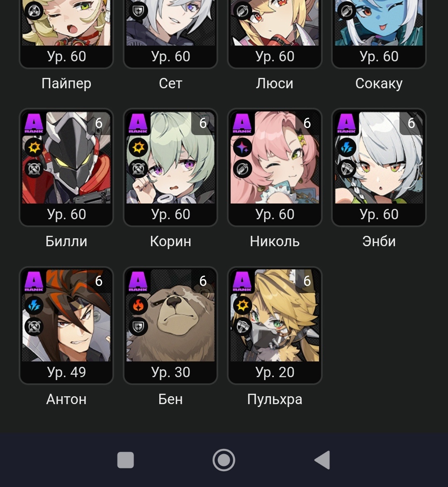
Task: Tap Ben's defense specialty shield icon
Action: tap(139, 327)
